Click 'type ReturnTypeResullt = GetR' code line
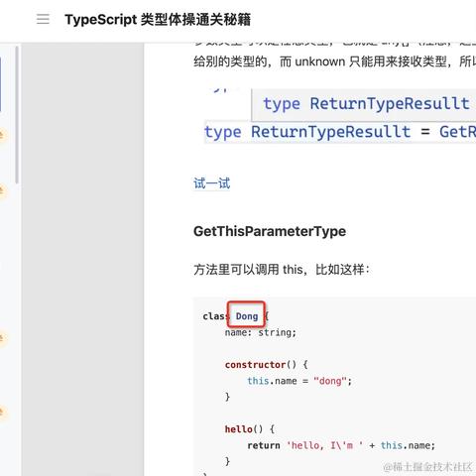This screenshot has width=476, height=476. click(340, 132)
